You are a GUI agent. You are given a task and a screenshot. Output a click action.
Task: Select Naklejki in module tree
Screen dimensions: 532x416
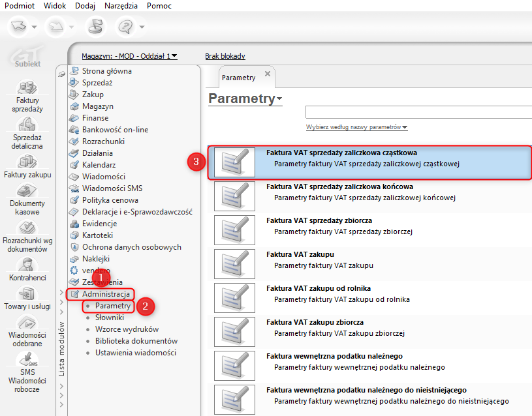tap(96, 259)
